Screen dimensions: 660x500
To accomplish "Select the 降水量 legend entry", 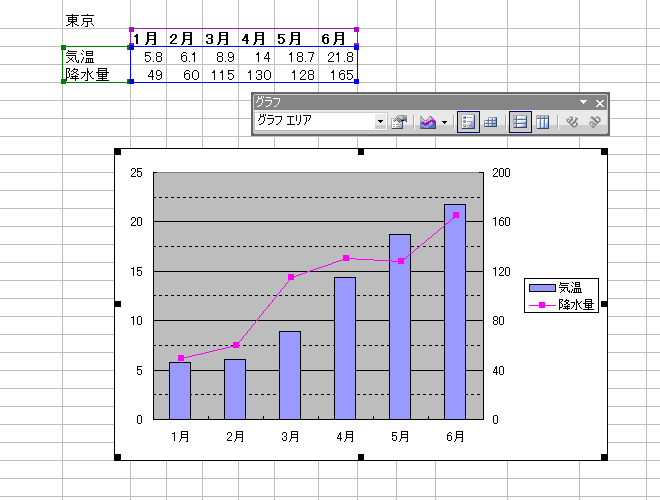I will pos(577,305).
